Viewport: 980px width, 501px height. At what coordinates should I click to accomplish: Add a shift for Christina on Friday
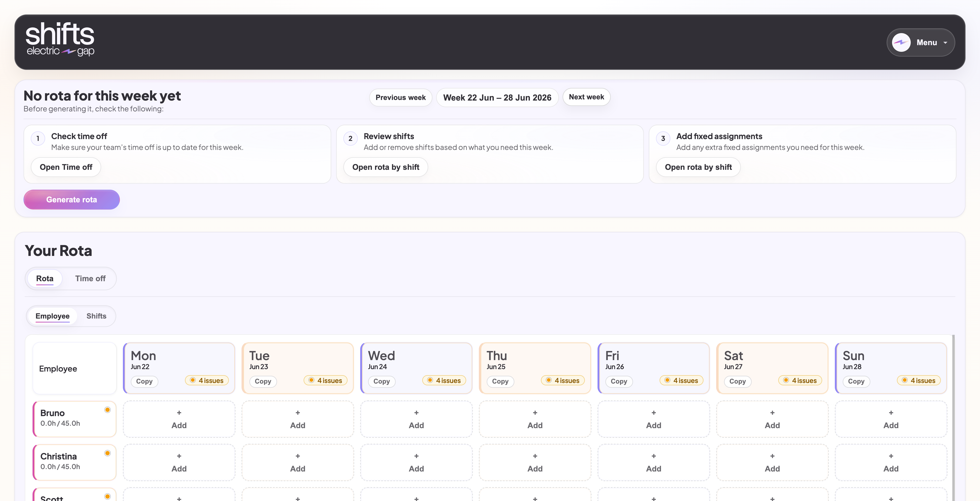[x=654, y=462]
